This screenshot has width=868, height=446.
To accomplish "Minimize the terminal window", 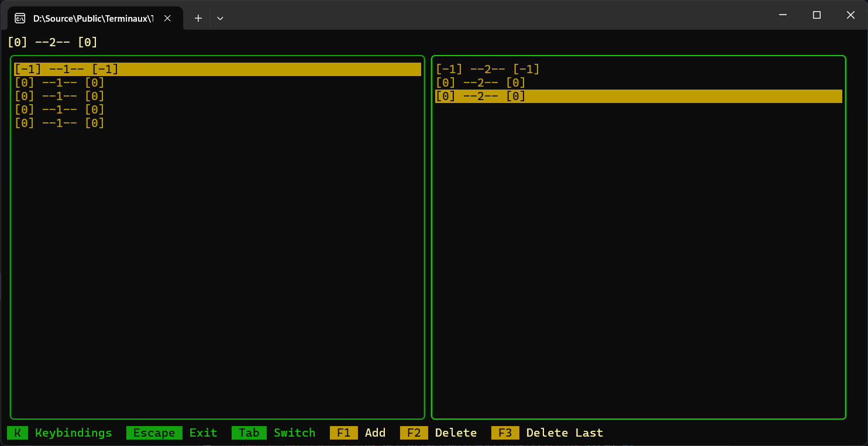I will click(x=783, y=15).
